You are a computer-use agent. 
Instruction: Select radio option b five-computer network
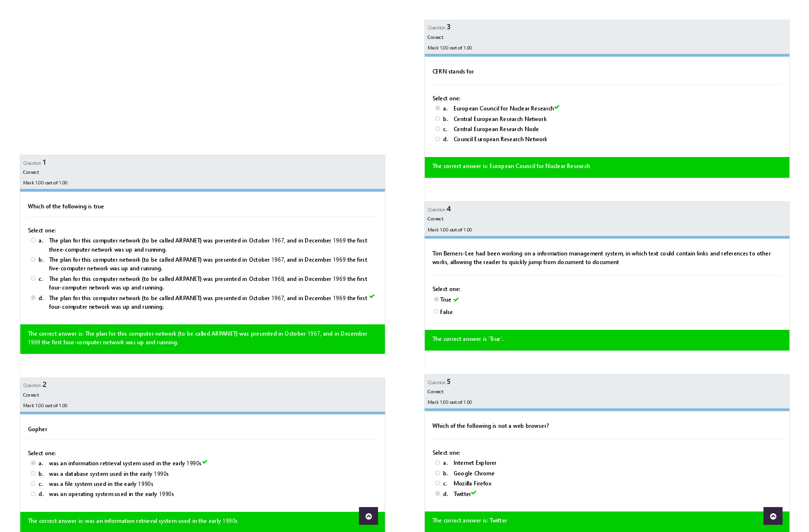click(x=33, y=260)
